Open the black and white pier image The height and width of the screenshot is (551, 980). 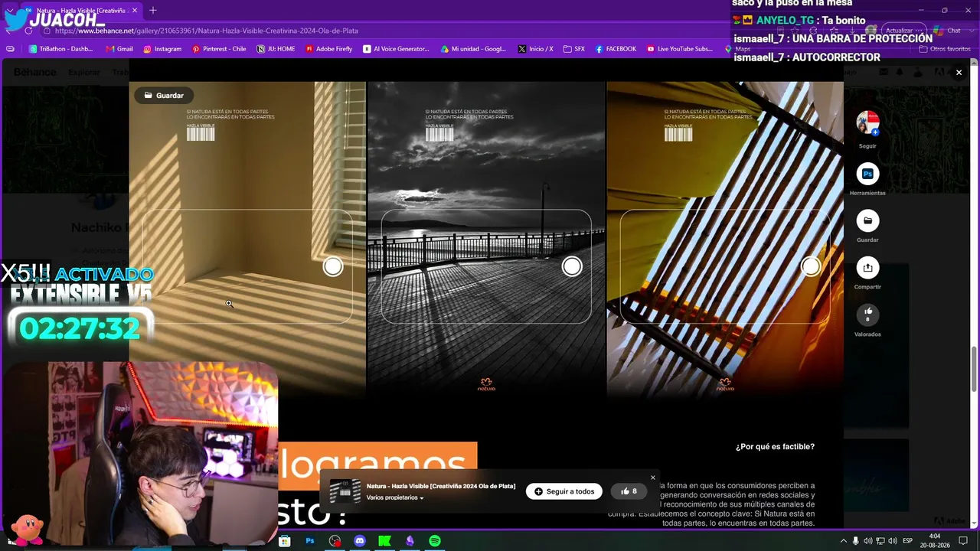click(486, 239)
